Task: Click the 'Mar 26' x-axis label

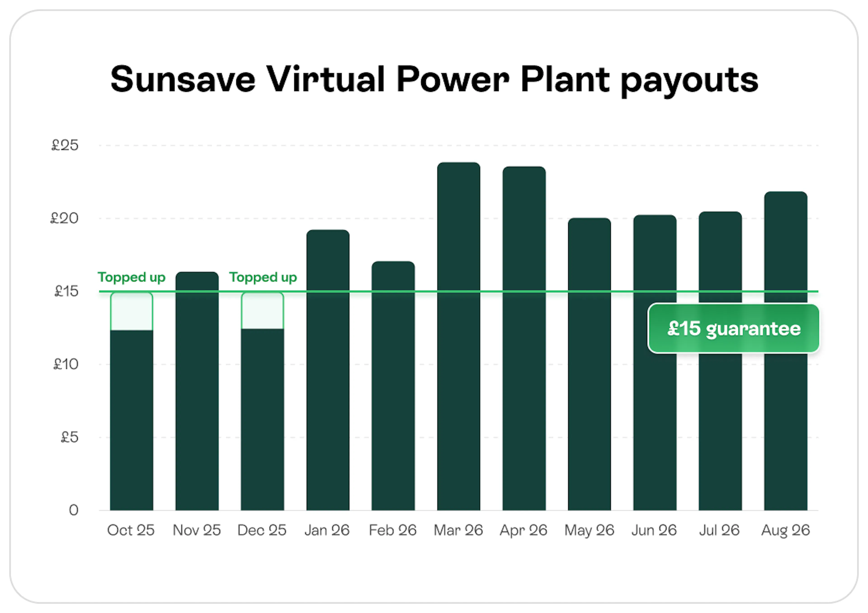Action: point(458,530)
